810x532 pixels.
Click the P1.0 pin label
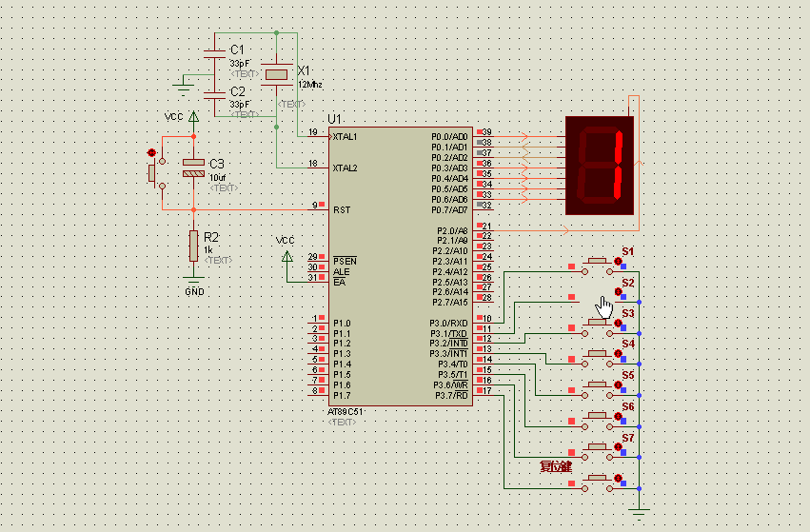pos(342,324)
